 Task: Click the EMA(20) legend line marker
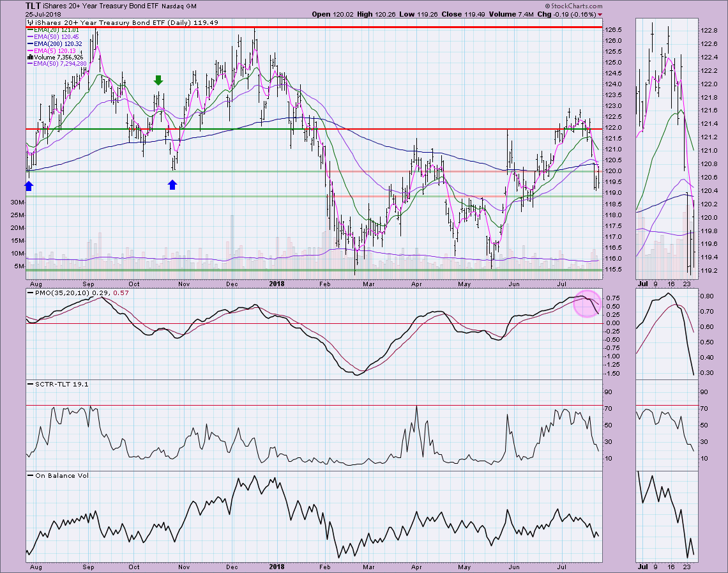pos(29,29)
